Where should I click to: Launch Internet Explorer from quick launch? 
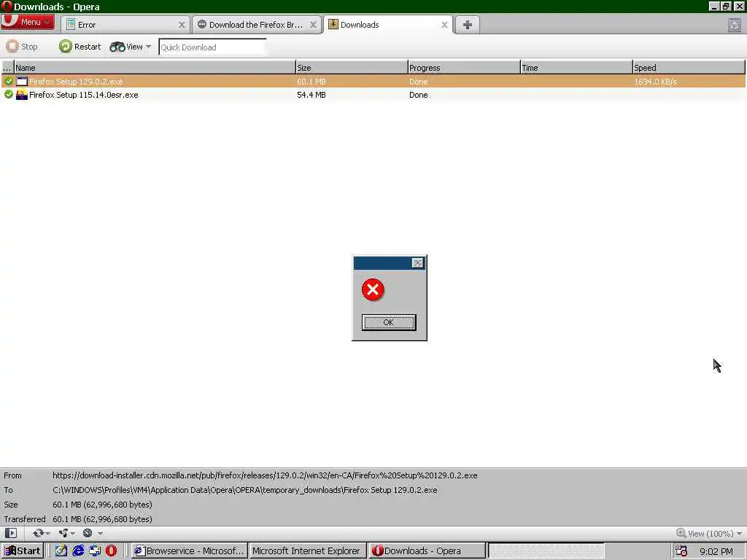point(77,551)
